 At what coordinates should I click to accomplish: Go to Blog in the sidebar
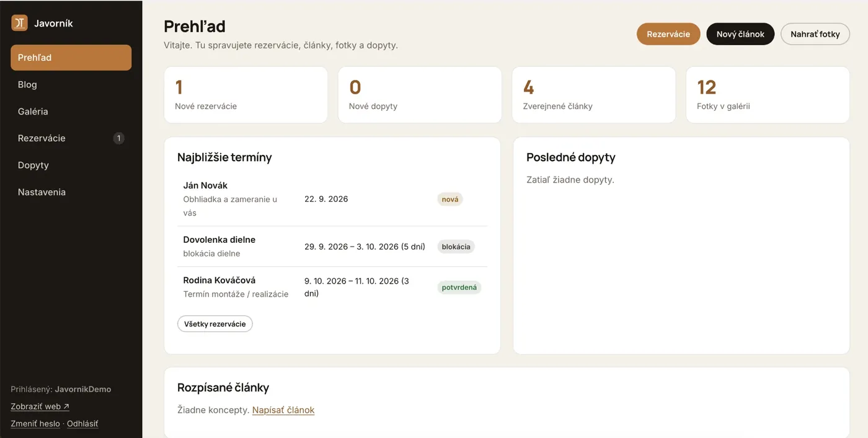(x=71, y=84)
